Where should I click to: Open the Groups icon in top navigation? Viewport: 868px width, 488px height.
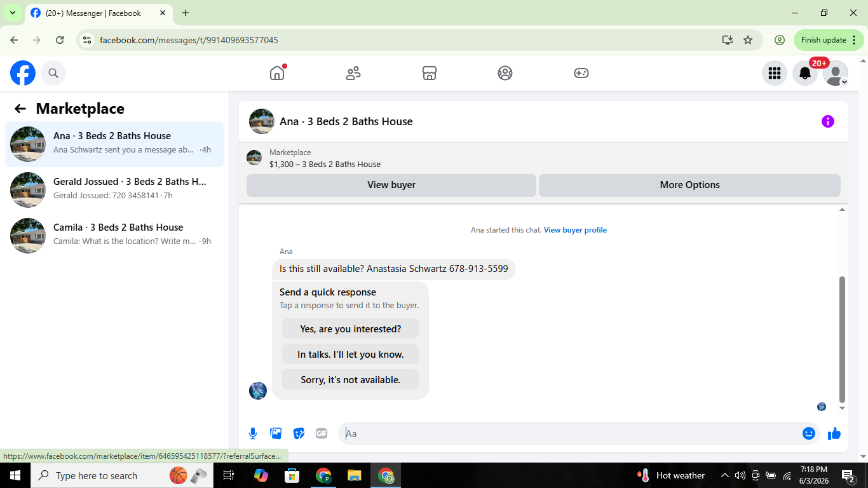[505, 73]
